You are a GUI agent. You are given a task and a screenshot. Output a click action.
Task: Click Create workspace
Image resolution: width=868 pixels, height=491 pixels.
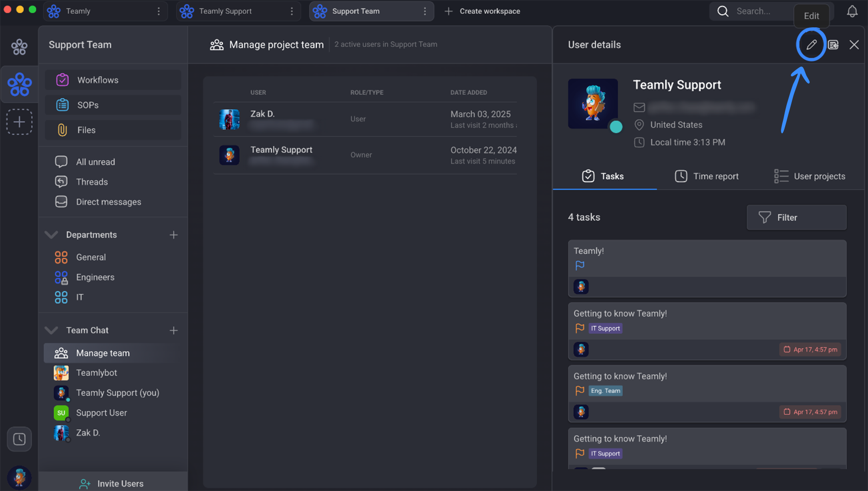point(483,11)
